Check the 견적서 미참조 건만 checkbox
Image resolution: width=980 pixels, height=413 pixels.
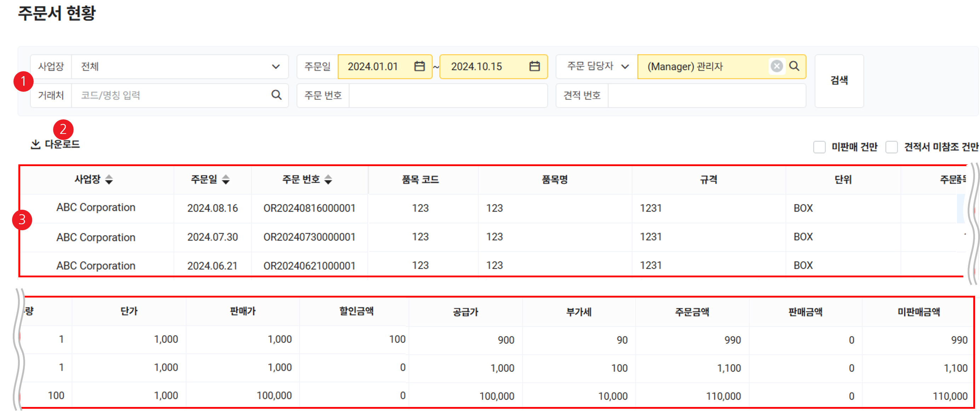click(x=892, y=147)
